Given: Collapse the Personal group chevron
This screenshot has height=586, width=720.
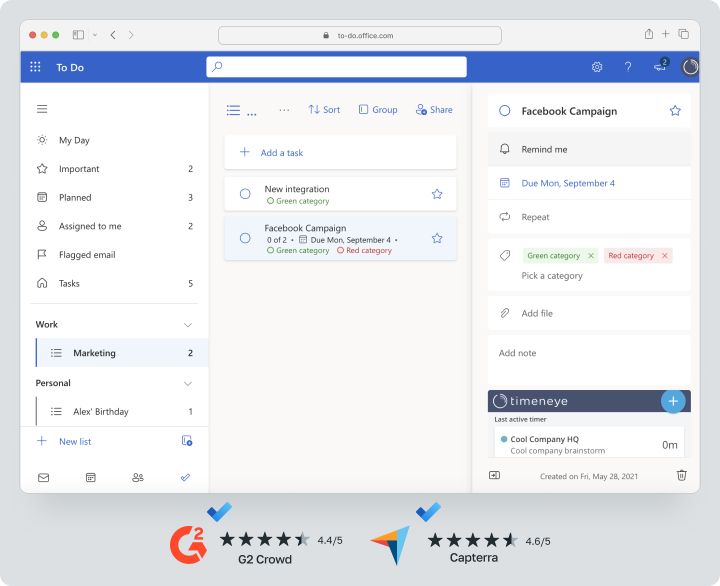Looking at the screenshot, I should click(x=187, y=383).
